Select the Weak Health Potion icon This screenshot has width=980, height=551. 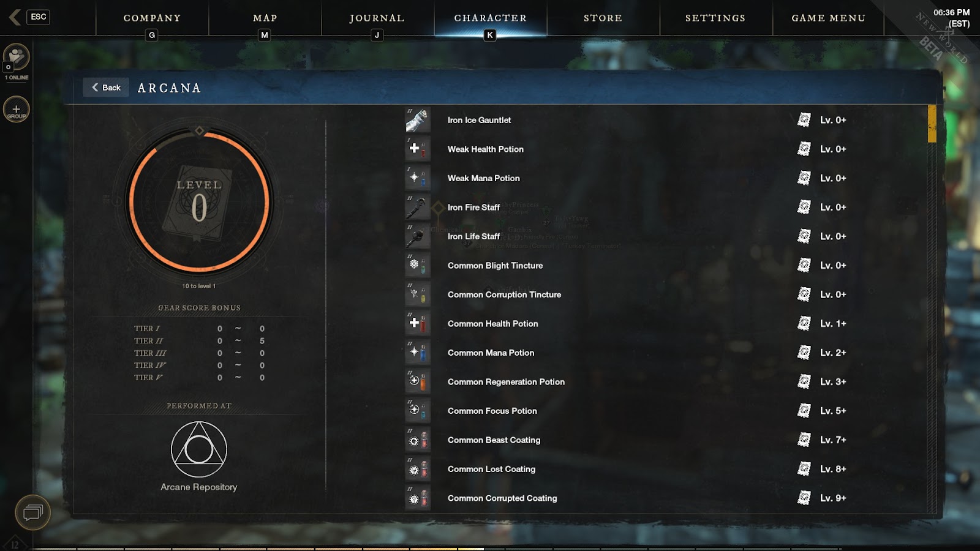coord(418,149)
